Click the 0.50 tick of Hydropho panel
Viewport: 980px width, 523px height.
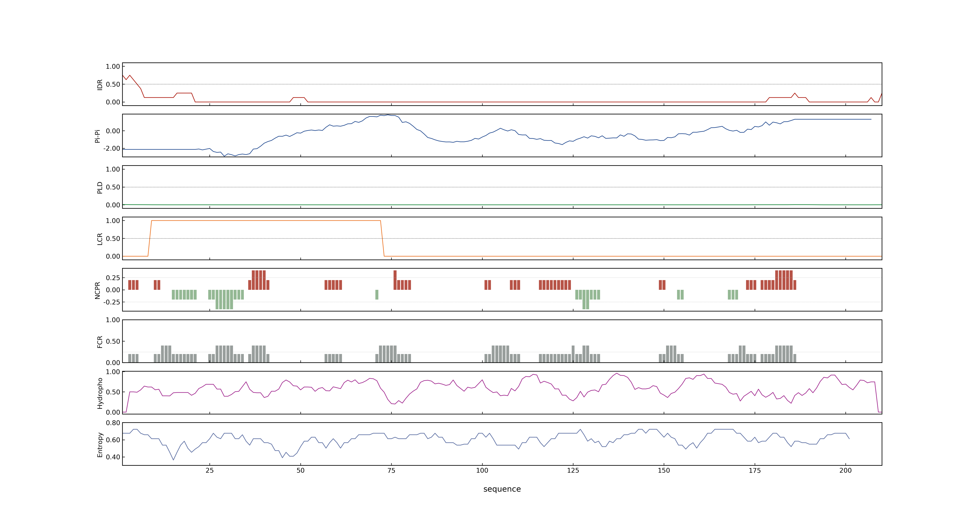113,392
